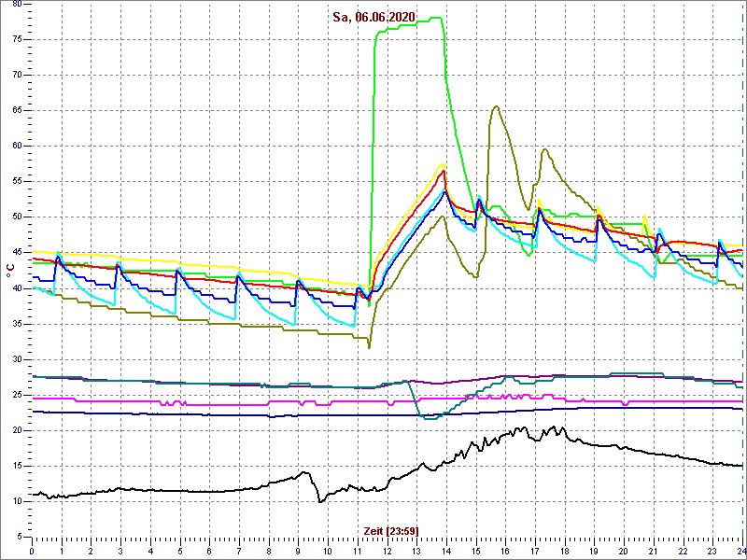
Task: Click the hour 6 label on time axis
Action: coord(209,552)
